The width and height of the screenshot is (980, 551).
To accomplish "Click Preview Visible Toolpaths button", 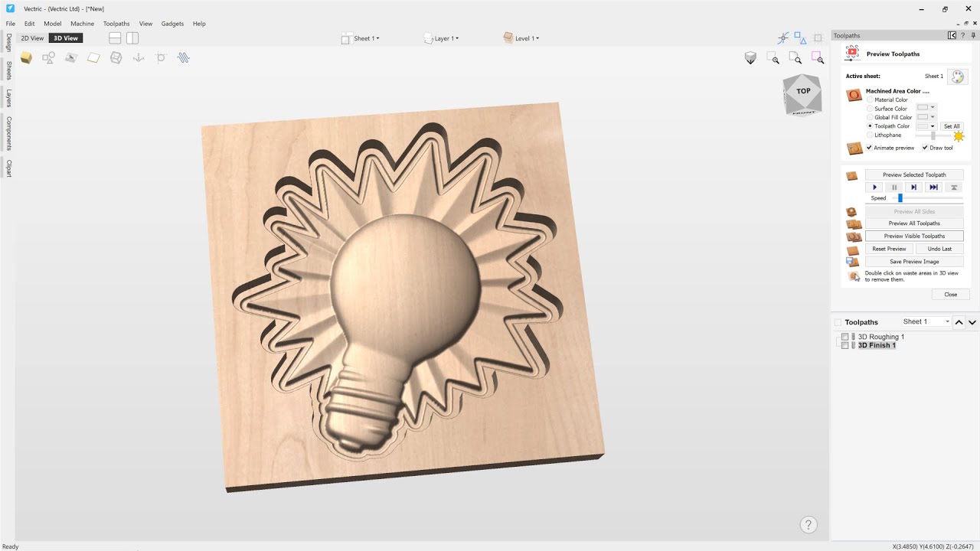I will click(914, 236).
